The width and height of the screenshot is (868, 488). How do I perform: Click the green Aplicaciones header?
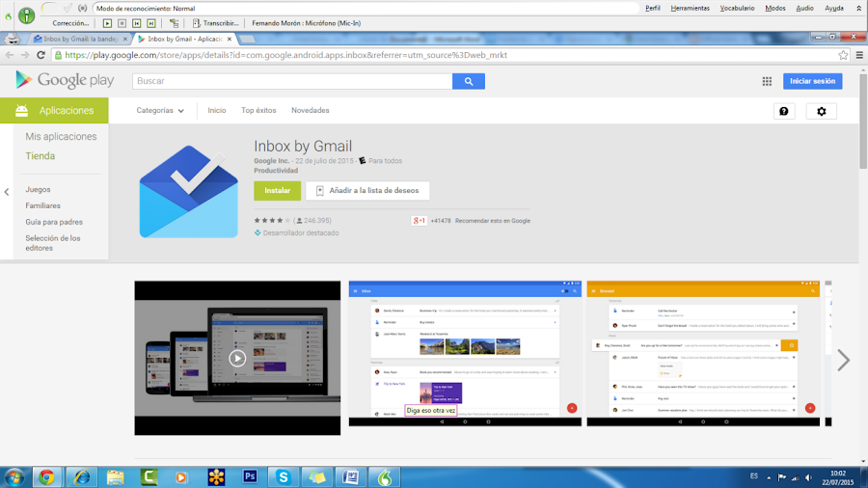[x=54, y=111]
